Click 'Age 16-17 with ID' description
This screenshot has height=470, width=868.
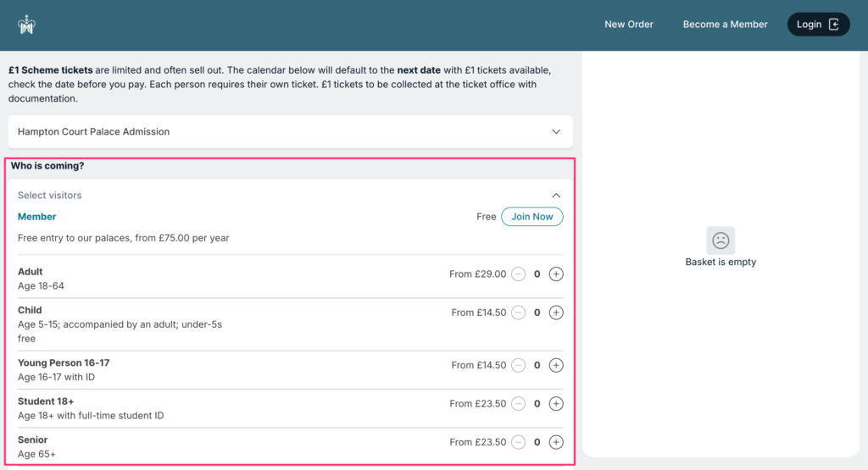(x=56, y=377)
